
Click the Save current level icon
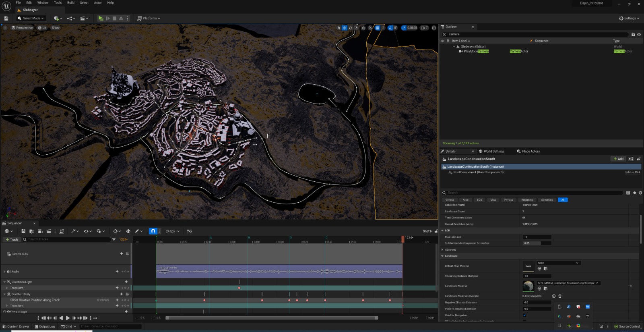pyautogui.click(x=6, y=18)
